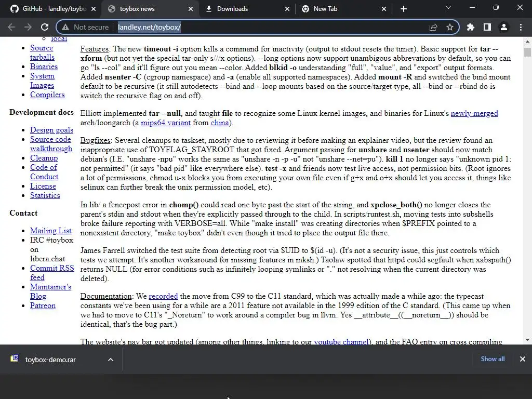This screenshot has height=399, width=532.
Task: Follow the newly merged link
Action: click(474, 113)
